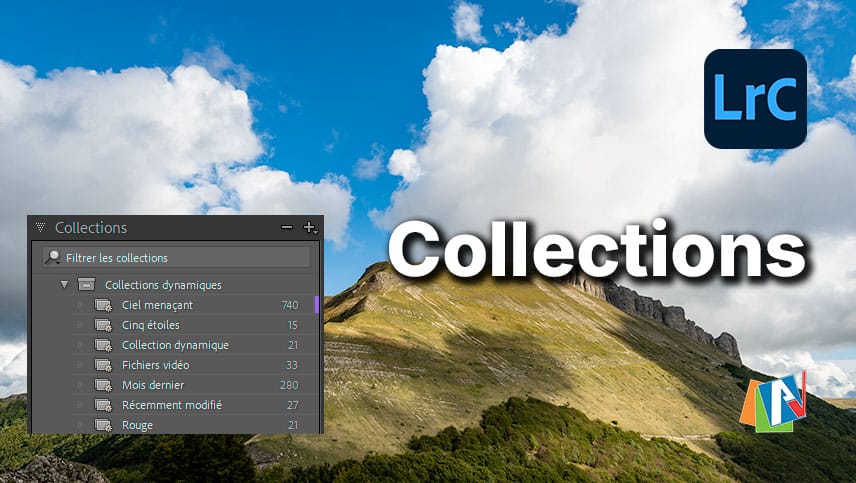856x483 pixels.
Task: Click the Collection dynamique row icon
Action: (x=103, y=345)
